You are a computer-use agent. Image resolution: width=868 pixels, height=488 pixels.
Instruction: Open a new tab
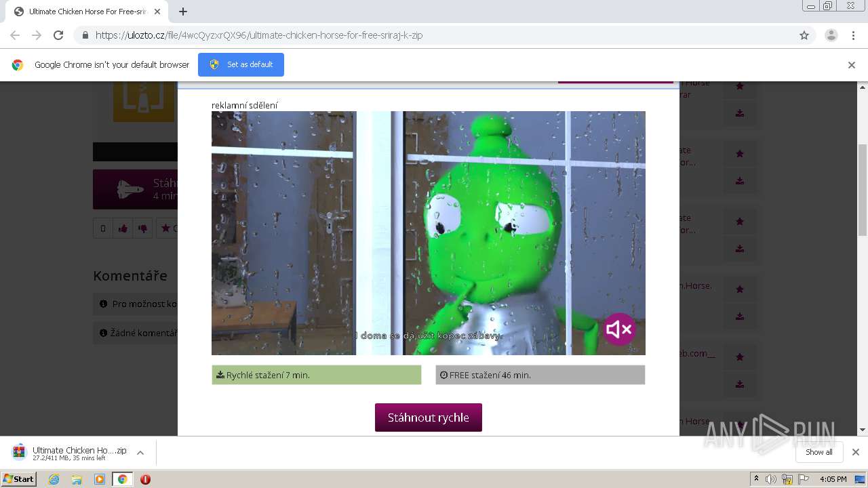[x=183, y=12]
